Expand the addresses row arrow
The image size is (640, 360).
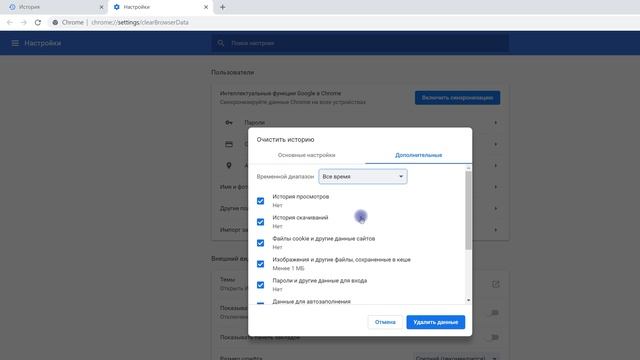point(496,165)
